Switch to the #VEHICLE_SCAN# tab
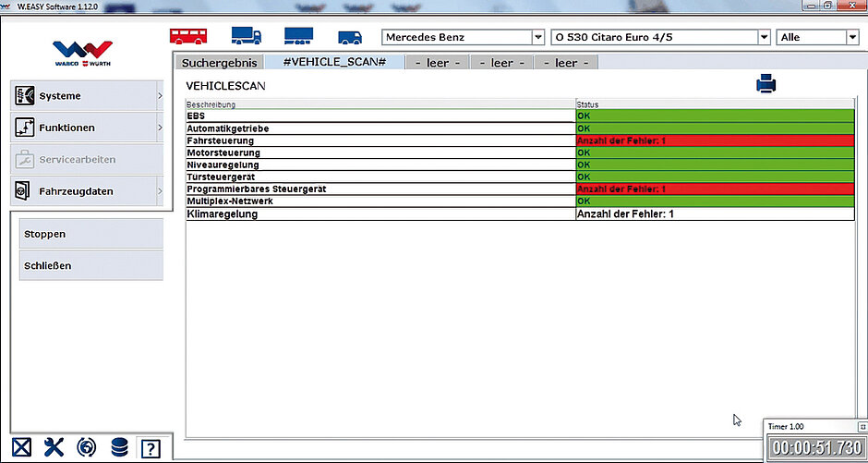 pyautogui.click(x=333, y=63)
